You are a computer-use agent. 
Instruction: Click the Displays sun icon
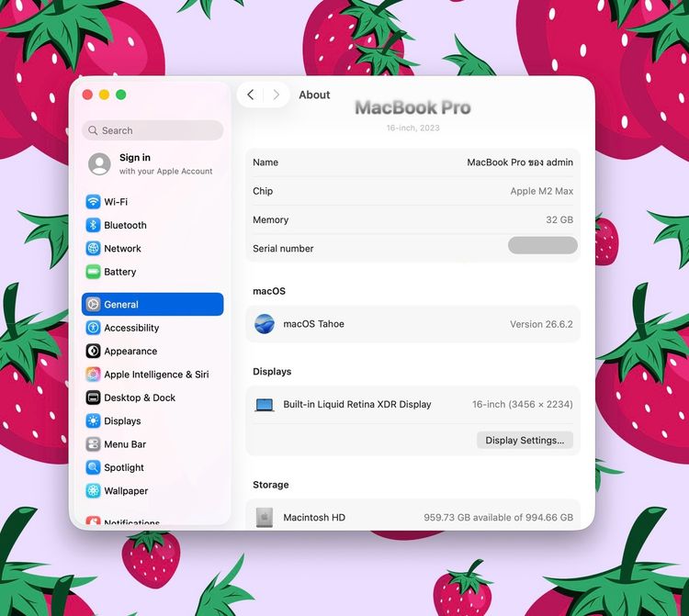point(93,421)
